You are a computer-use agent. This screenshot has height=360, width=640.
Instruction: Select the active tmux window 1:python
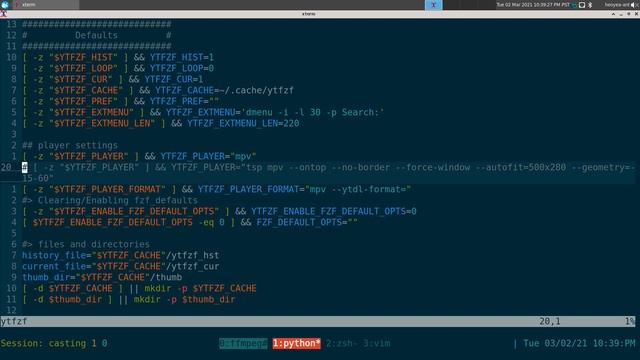[x=297, y=343]
